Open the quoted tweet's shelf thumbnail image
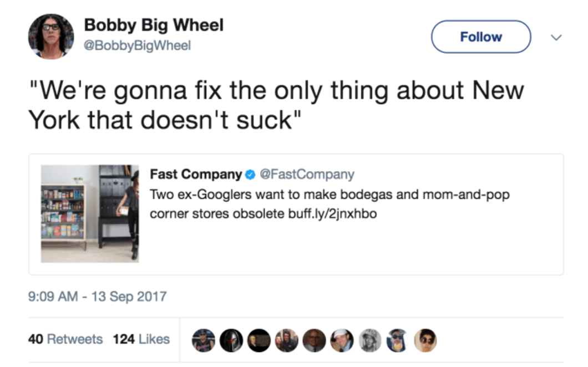The image size is (588, 367). (x=90, y=213)
